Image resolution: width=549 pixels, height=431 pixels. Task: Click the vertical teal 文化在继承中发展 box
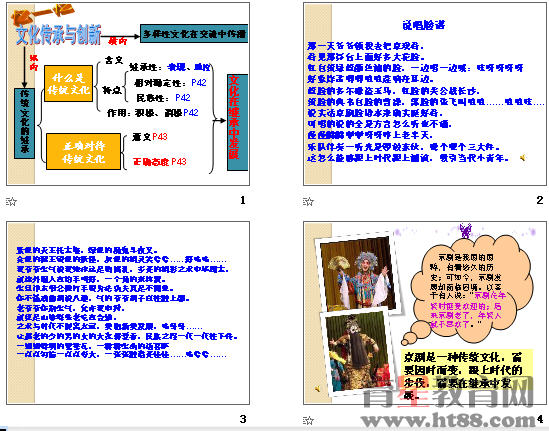tap(237, 122)
